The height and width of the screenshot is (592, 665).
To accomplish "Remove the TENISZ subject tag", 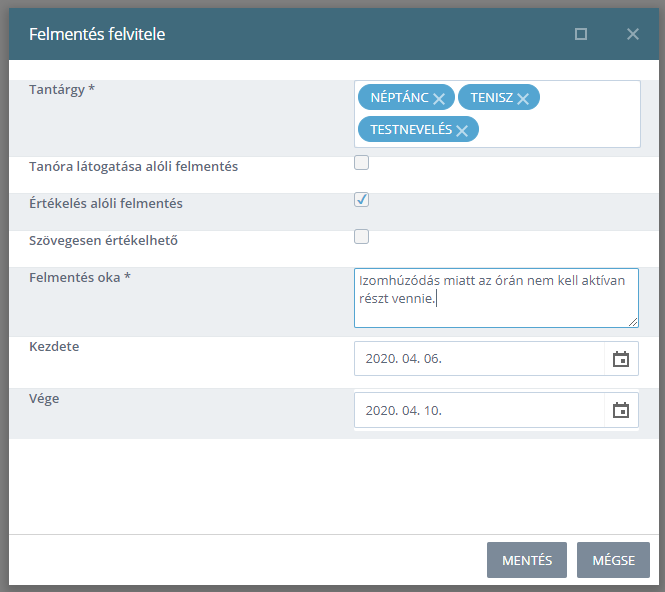I will click(x=523, y=99).
